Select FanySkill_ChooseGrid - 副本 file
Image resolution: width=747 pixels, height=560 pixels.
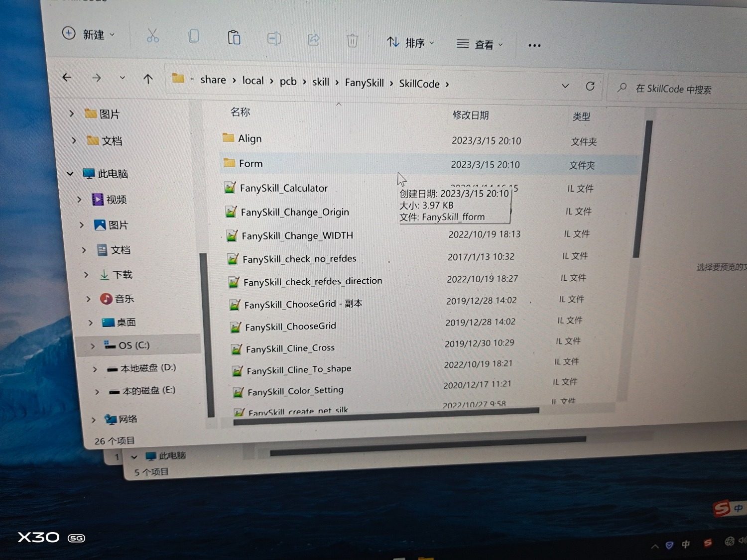click(303, 304)
